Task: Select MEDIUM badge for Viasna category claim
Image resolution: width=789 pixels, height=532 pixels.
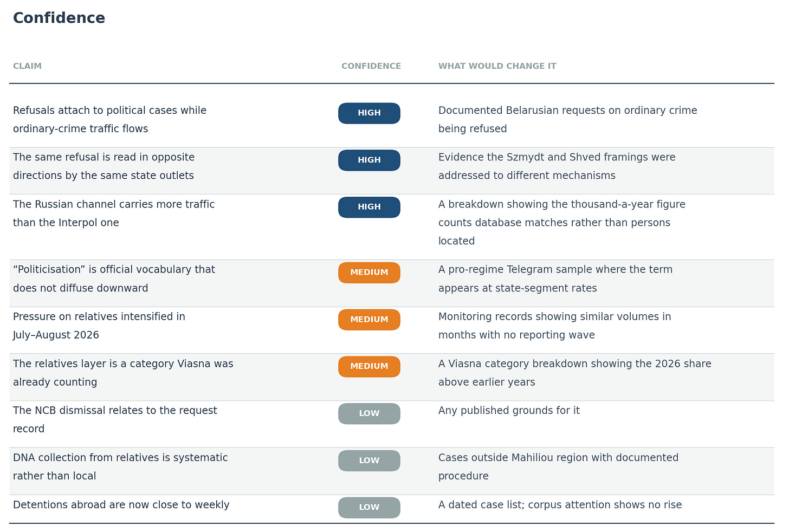Action: tap(369, 367)
